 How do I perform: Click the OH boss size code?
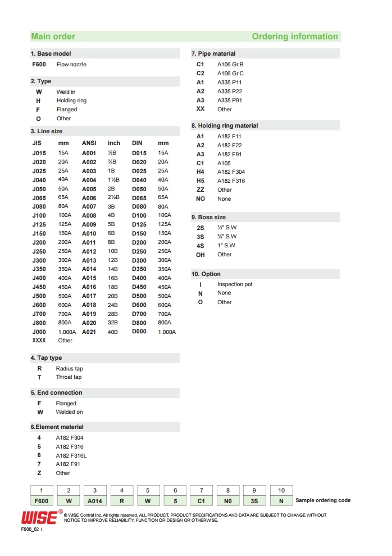point(200,255)
